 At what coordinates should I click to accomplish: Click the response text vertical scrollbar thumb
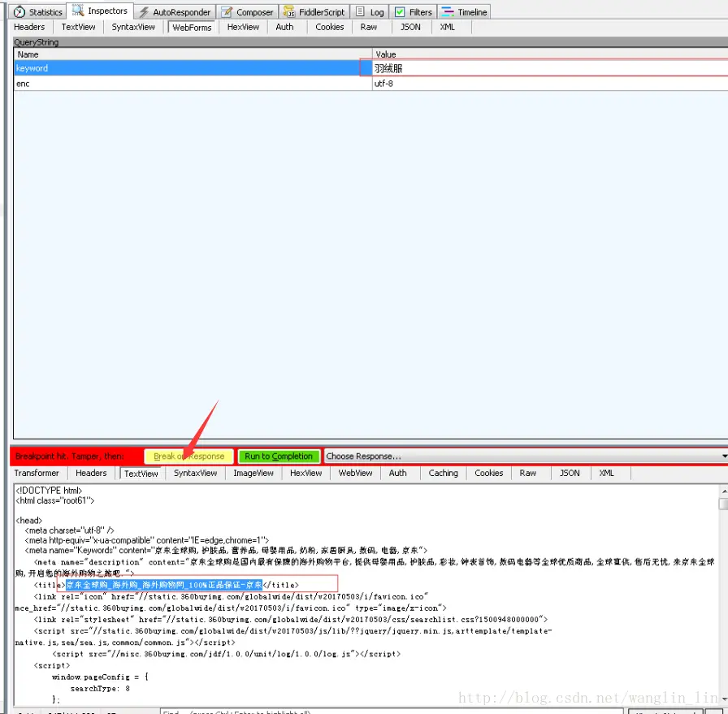[723, 504]
